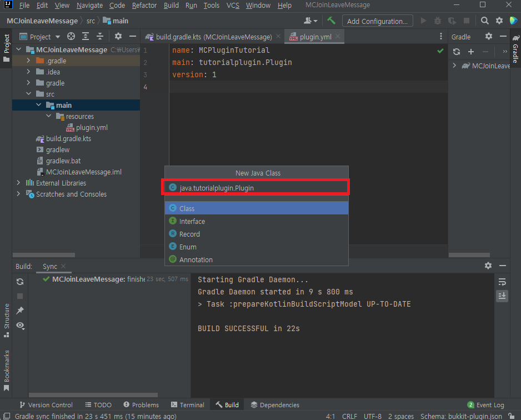521x420 pixels.
Task: Click the Select Opened File target icon
Action: (71, 36)
